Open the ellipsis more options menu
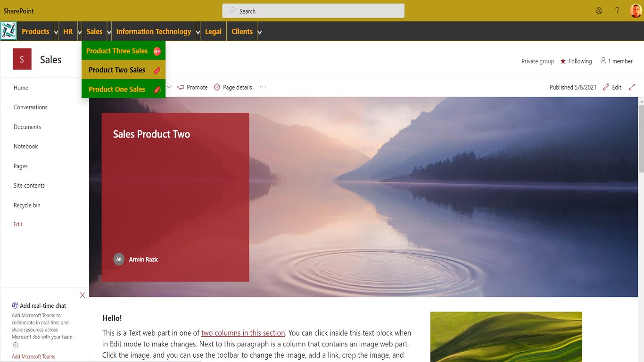Image resolution: width=644 pixels, height=362 pixels. click(263, 87)
